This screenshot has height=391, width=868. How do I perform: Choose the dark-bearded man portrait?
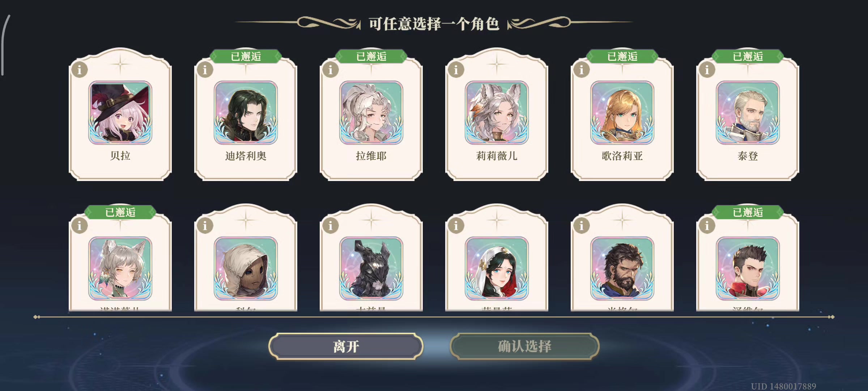622,269
